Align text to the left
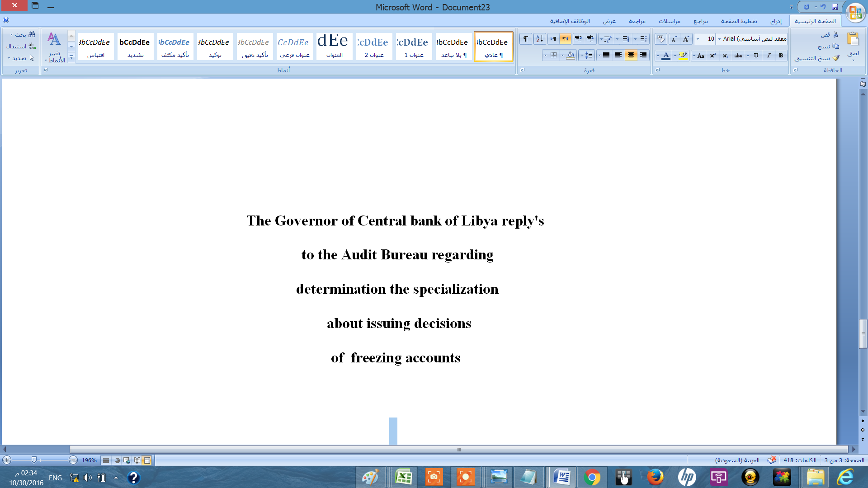The width and height of the screenshot is (868, 488). coord(618,56)
